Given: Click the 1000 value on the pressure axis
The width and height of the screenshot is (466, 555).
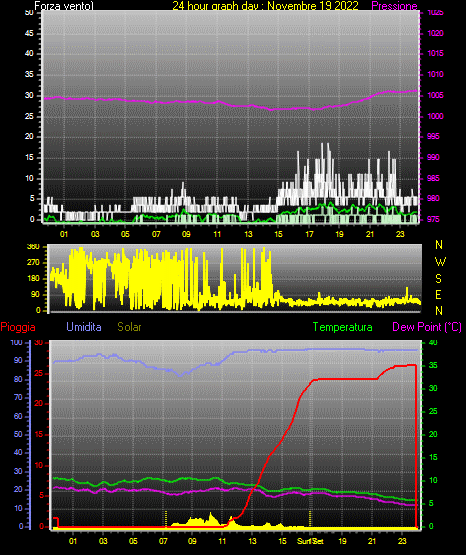Looking at the screenshot, I should [436, 116].
